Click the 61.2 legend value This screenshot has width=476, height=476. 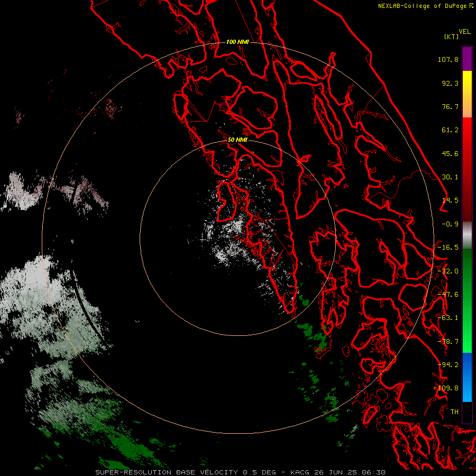tap(450, 130)
